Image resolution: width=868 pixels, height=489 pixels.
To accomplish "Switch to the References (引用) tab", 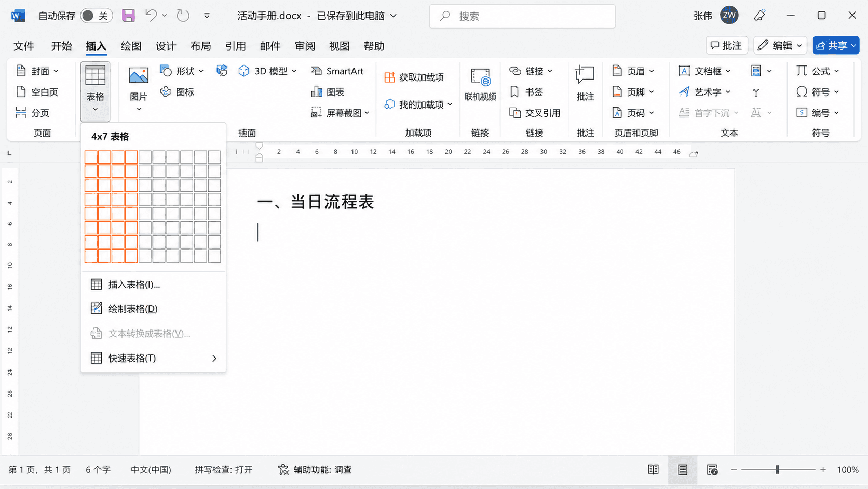I will point(235,46).
